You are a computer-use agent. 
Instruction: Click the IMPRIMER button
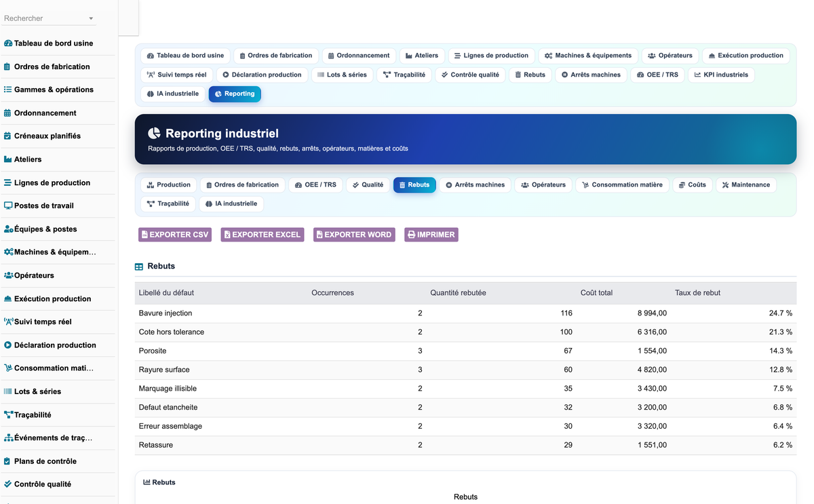pos(431,235)
